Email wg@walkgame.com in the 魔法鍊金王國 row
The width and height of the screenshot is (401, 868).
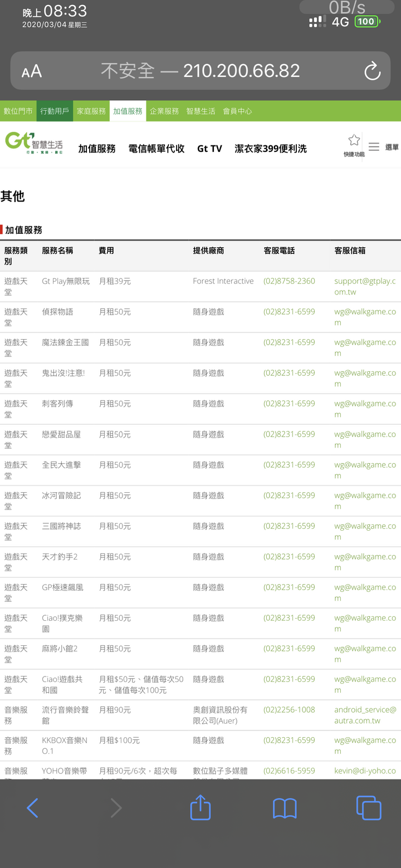[x=365, y=348]
